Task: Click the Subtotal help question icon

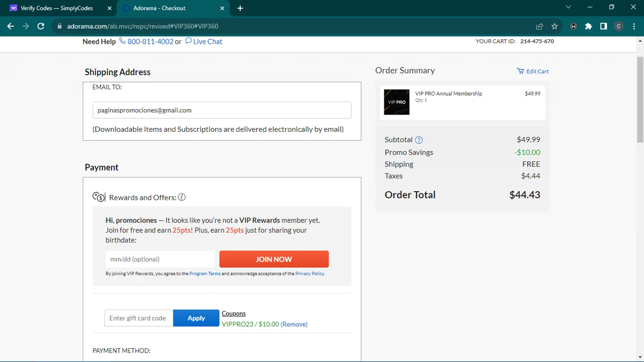Action: (x=419, y=140)
